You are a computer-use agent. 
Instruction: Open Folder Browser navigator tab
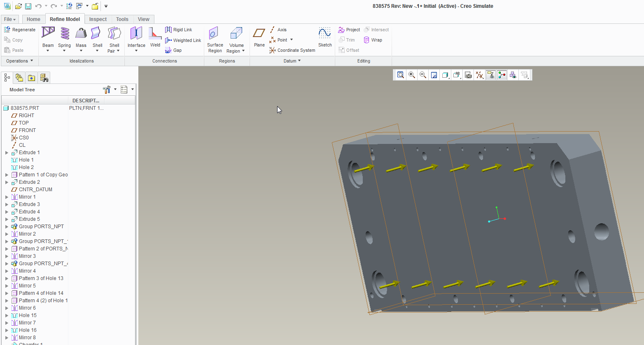19,78
